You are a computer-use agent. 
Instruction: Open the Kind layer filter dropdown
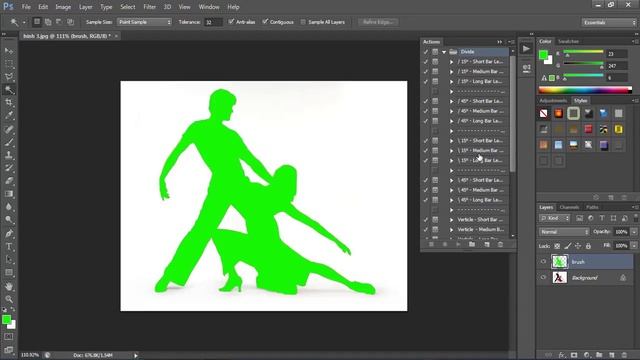coord(554,218)
